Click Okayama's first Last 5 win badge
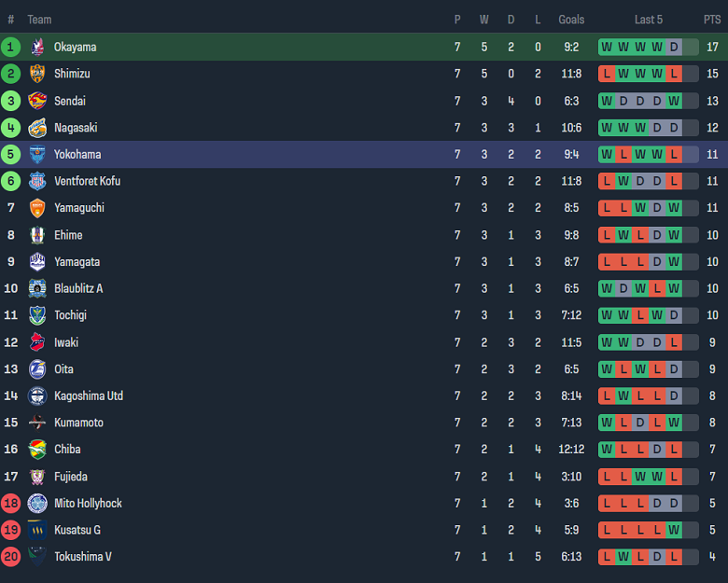The image size is (728, 583). pos(607,47)
